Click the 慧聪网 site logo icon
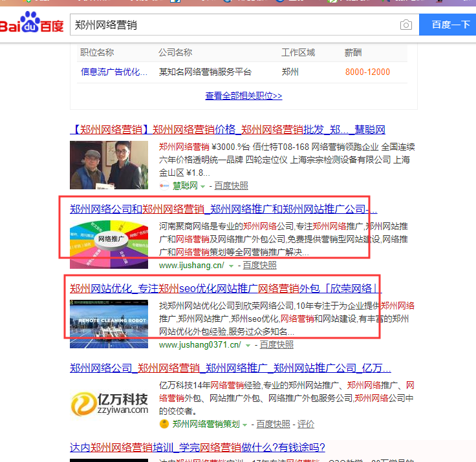Image resolution: width=476 pixels, height=462 pixels. tap(164, 185)
